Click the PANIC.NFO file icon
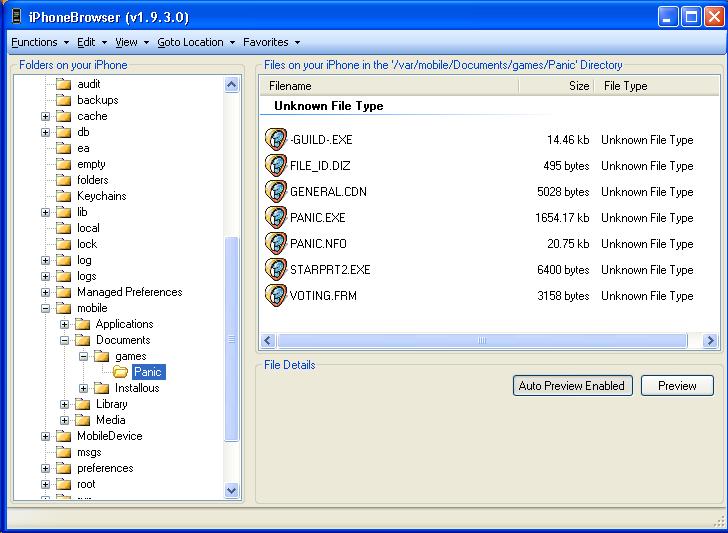 [x=276, y=244]
